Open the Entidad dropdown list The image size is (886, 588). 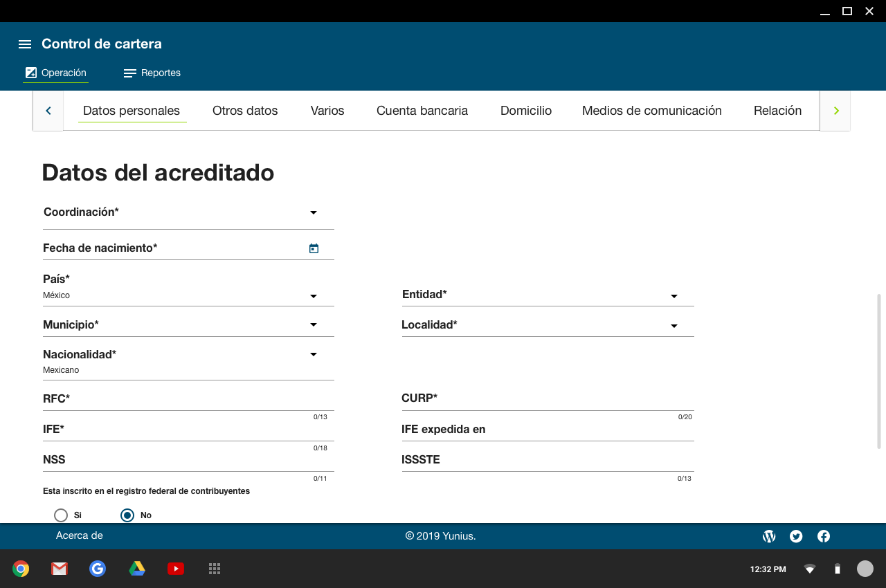click(673, 296)
